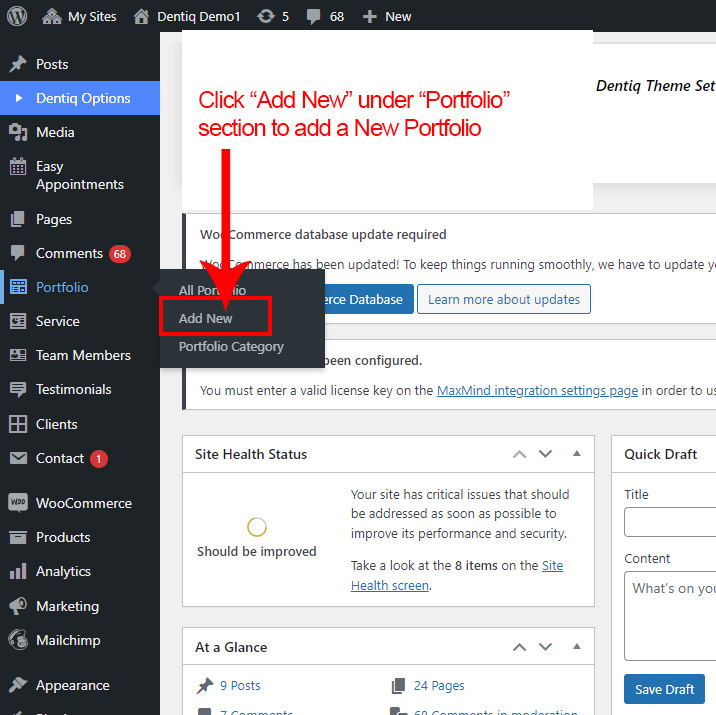The width and height of the screenshot is (716, 715).
Task: Move Site Health Status panel down
Action: coord(545,454)
